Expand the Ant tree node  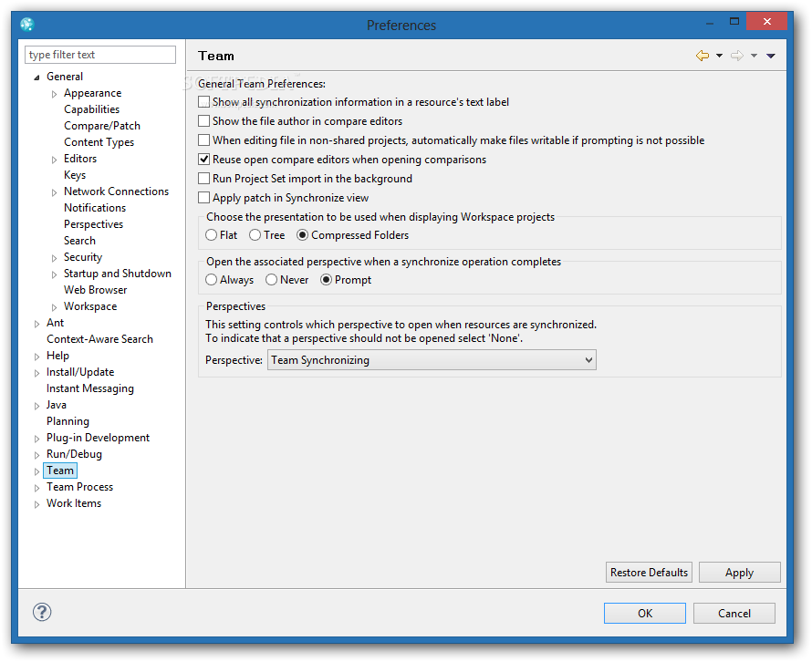pos(36,324)
